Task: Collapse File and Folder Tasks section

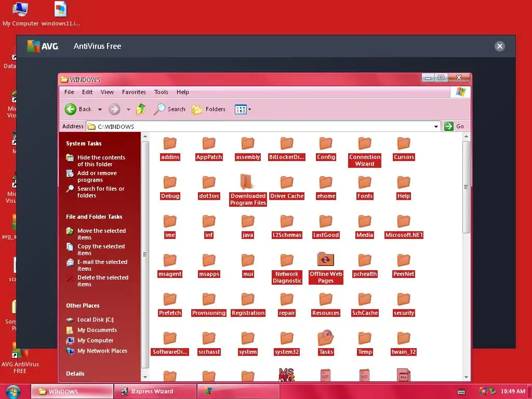Action: click(x=94, y=217)
